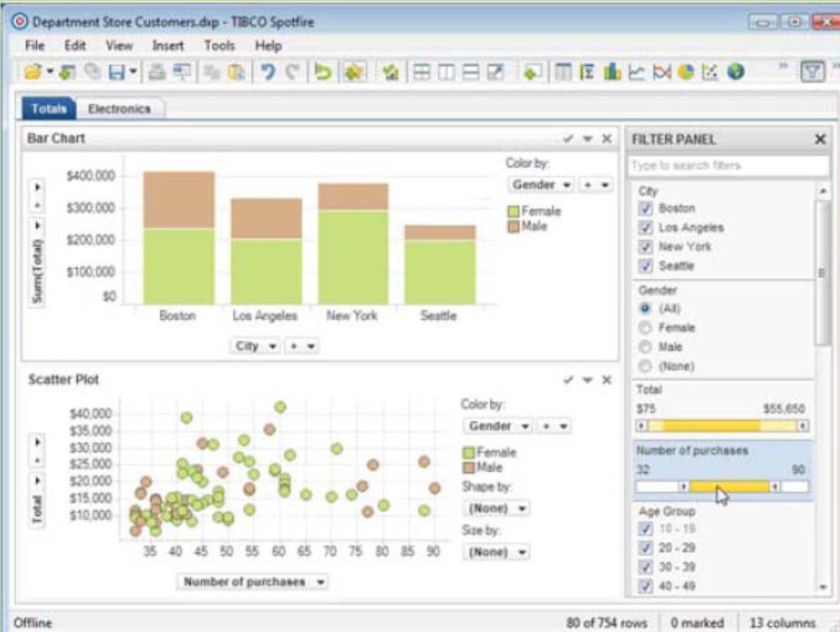Open Bar Chart Color by Gender dropdown

[542, 185]
